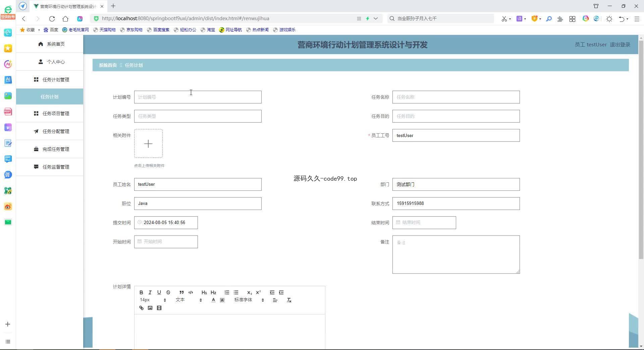Apply Heading 1 (H1) style

204,293
